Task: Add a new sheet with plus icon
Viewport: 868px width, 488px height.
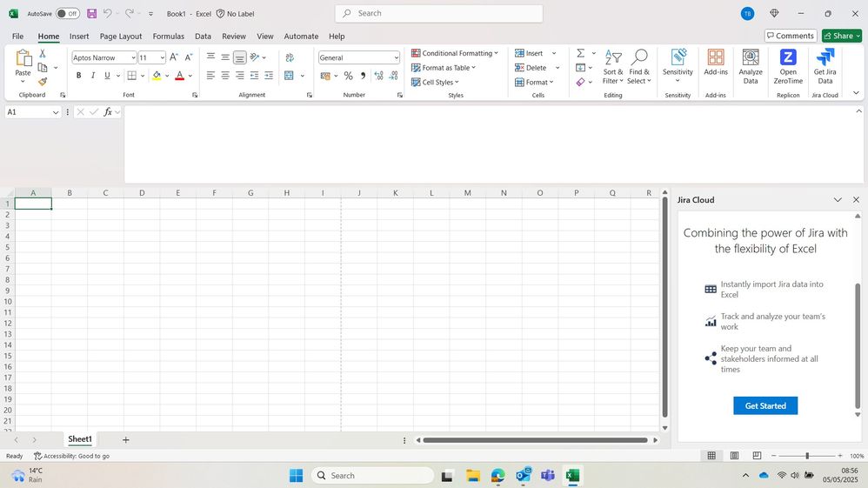Action: coord(125,440)
